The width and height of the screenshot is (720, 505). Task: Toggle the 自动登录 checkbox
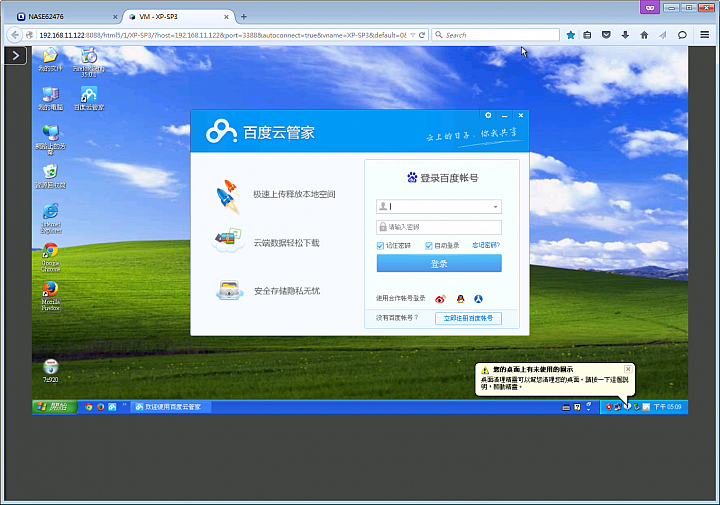(x=428, y=246)
